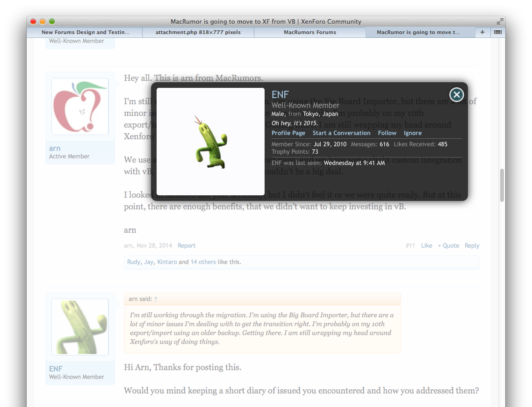Click the vertical page scrollbar thumb
The height and width of the screenshot is (407, 532).
[502, 185]
